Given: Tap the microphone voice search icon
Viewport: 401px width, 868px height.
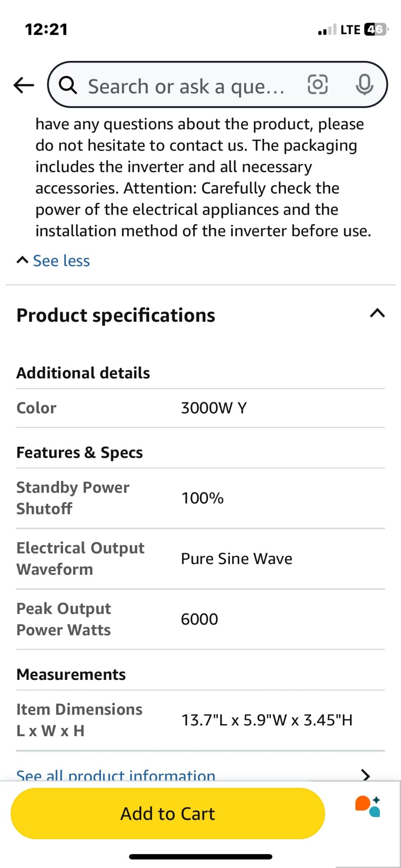Looking at the screenshot, I should pyautogui.click(x=364, y=85).
